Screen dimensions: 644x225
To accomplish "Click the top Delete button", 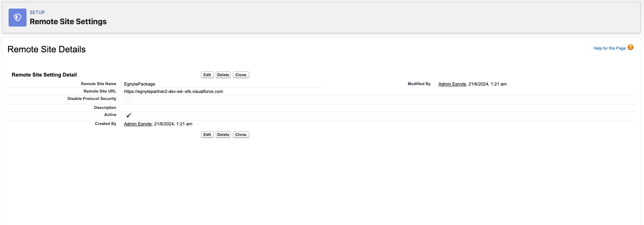I will coord(223,75).
